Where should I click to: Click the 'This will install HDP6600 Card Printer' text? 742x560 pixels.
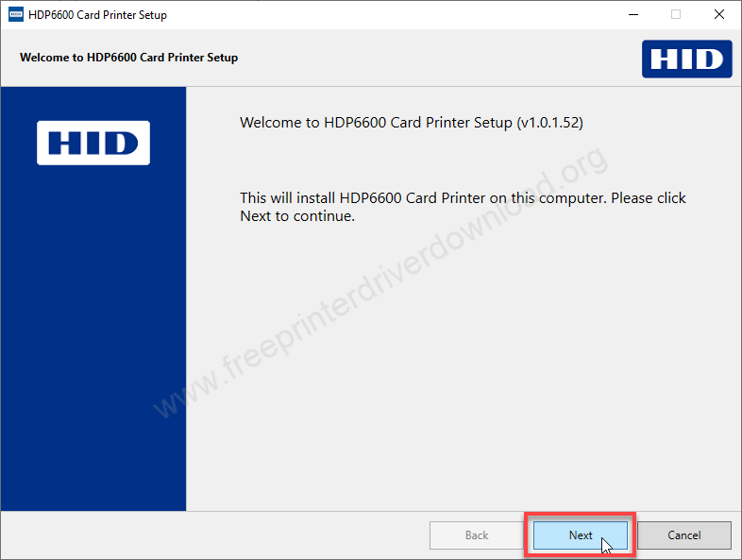[463, 207]
